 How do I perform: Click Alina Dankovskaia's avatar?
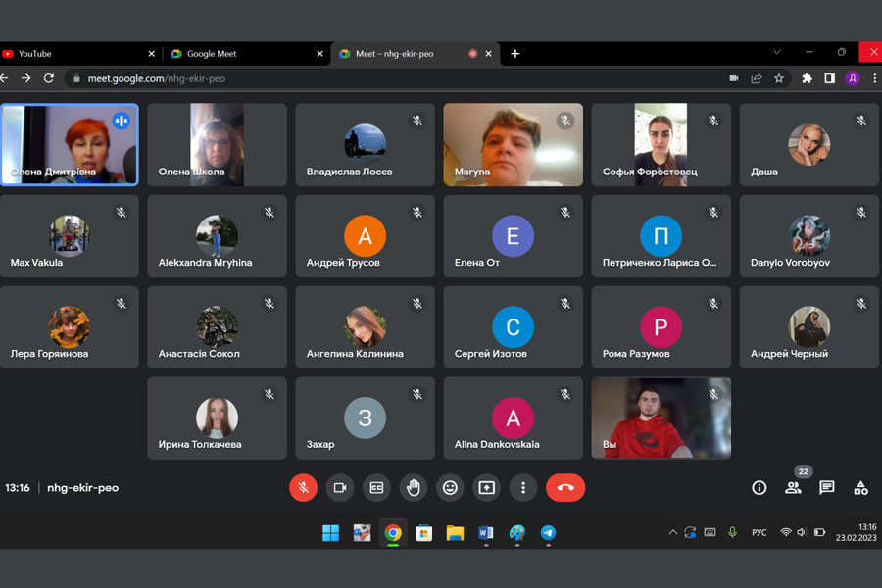point(513,418)
